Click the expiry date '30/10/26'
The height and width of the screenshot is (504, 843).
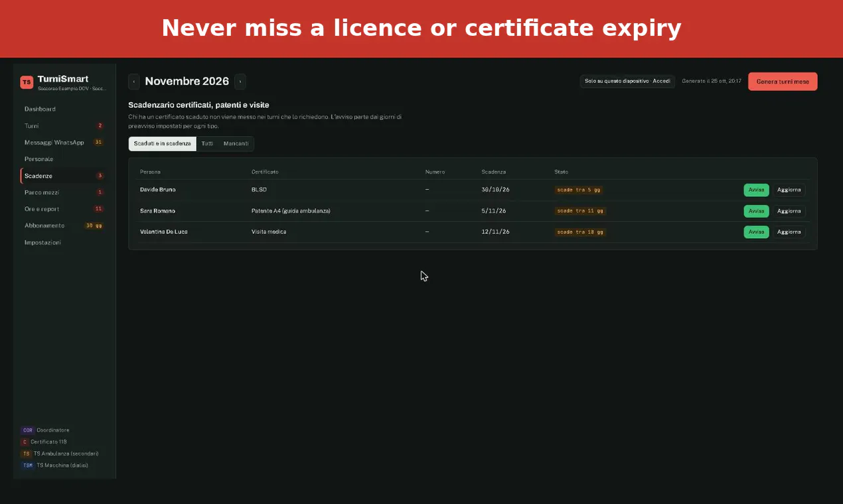pos(496,190)
